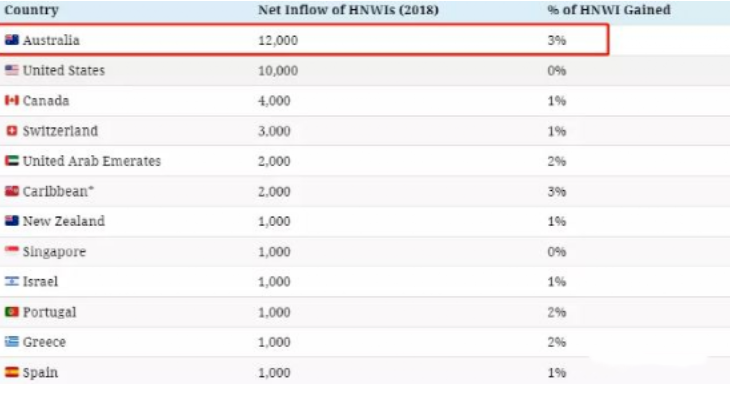Click the Portugal flag icon
Image resolution: width=730 pixels, height=396 pixels.
pyautogui.click(x=12, y=312)
